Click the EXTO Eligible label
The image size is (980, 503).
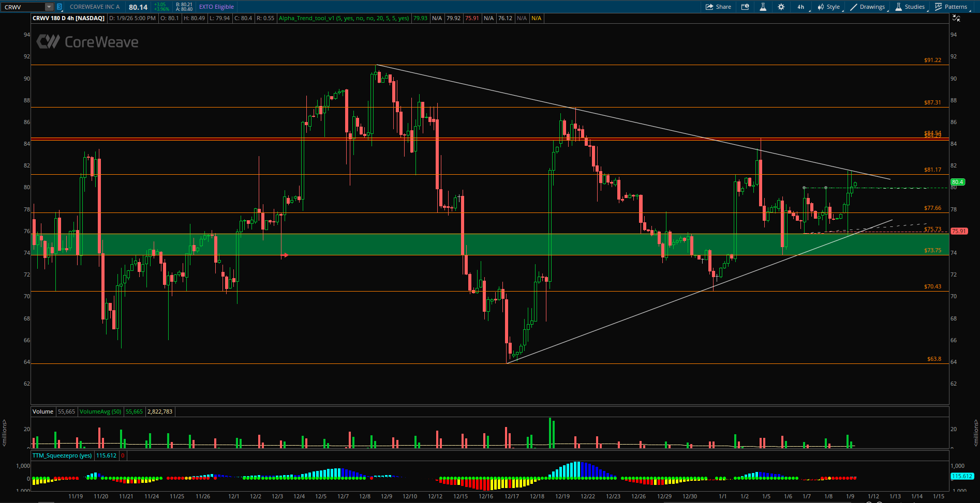pyautogui.click(x=216, y=7)
